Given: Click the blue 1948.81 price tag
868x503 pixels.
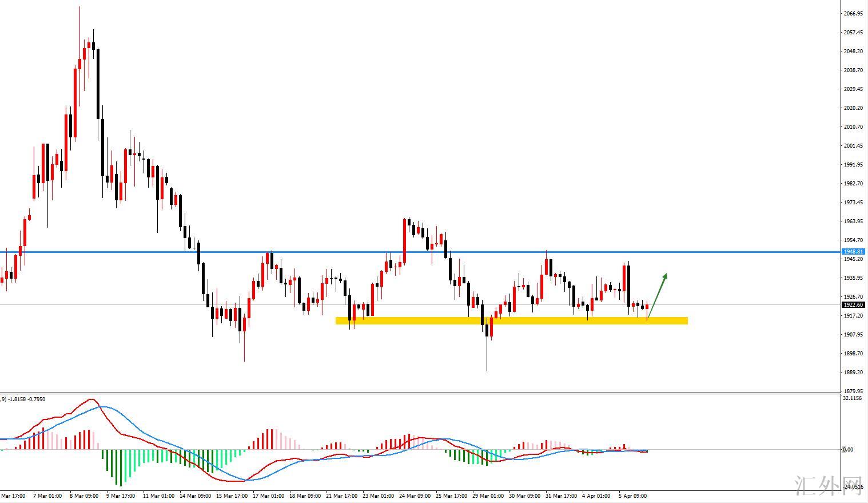Looking at the screenshot, I should (x=854, y=252).
